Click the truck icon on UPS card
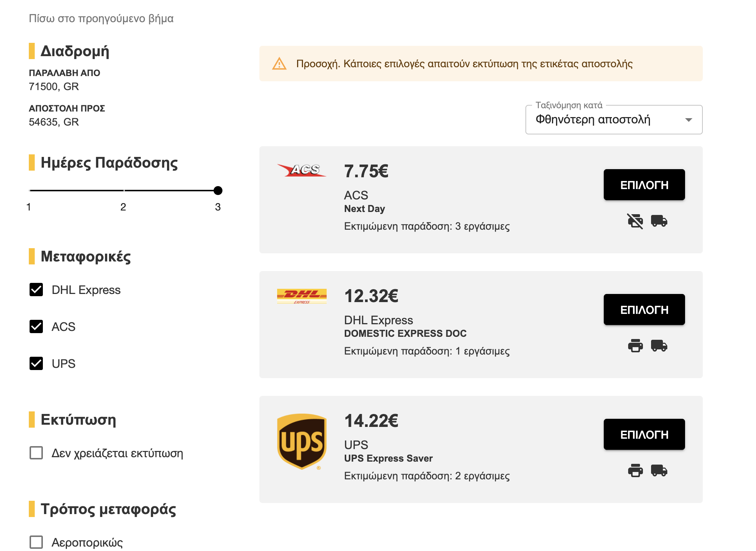 pyautogui.click(x=659, y=470)
